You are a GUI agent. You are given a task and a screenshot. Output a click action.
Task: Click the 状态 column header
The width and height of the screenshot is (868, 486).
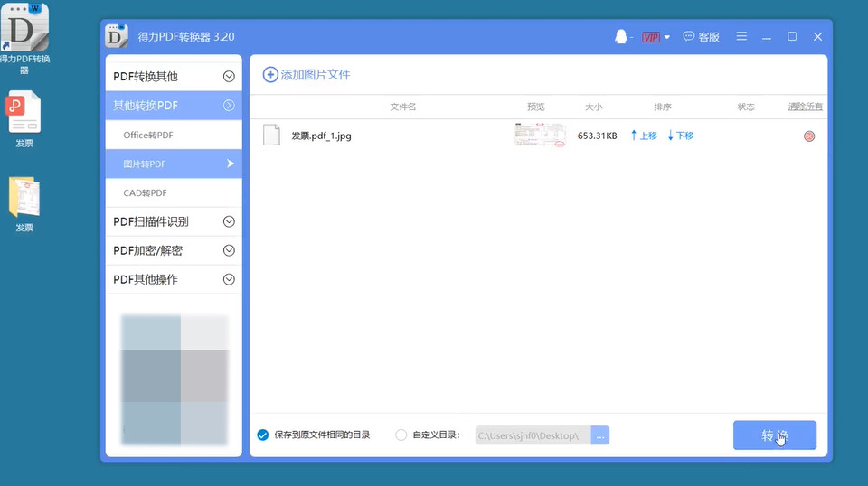[x=746, y=107]
